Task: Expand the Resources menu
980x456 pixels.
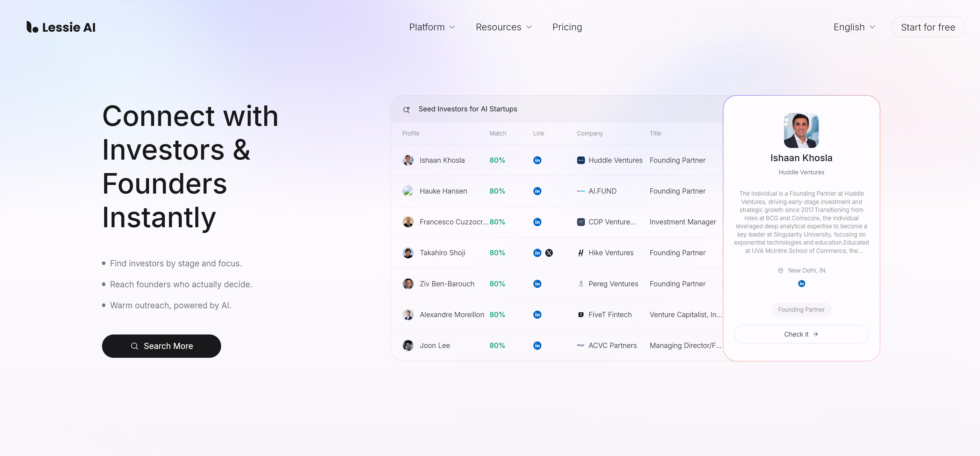Action: (503, 27)
